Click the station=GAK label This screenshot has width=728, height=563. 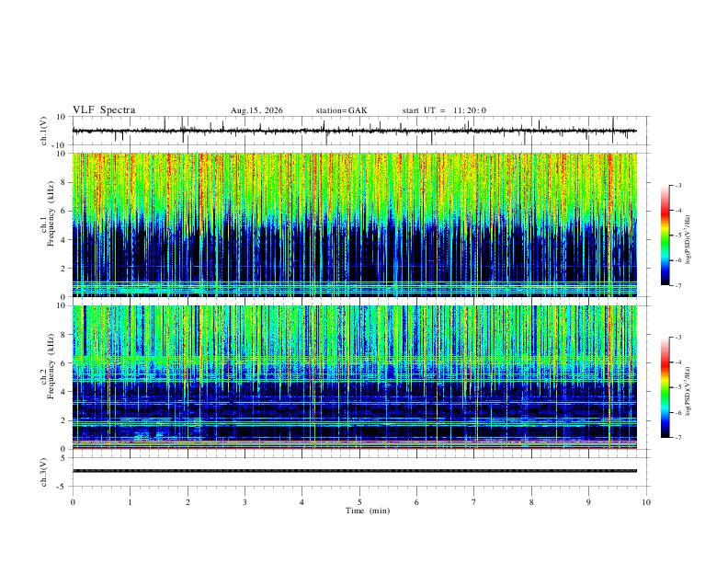click(x=341, y=110)
